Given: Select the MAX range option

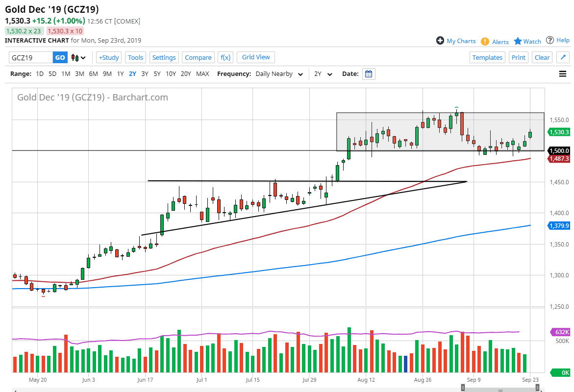Looking at the screenshot, I should (x=202, y=74).
